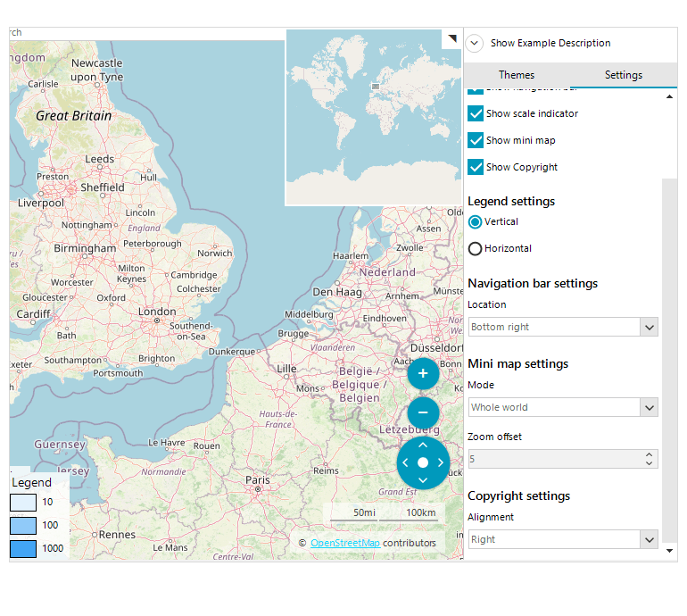
Task: Switch to the Themes tab
Action: coord(517,75)
